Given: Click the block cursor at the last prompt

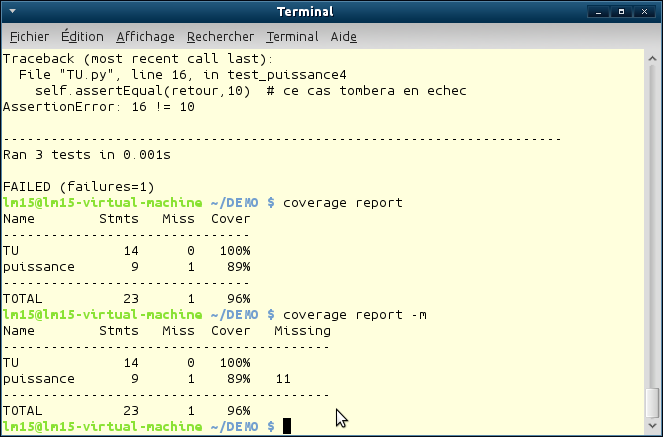Looking at the screenshot, I should [x=287, y=427].
